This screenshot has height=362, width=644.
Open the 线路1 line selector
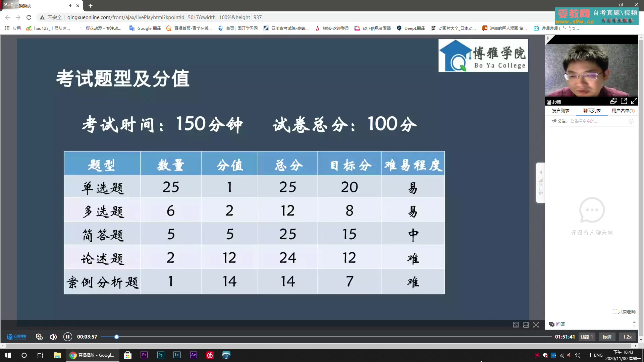tap(587, 337)
